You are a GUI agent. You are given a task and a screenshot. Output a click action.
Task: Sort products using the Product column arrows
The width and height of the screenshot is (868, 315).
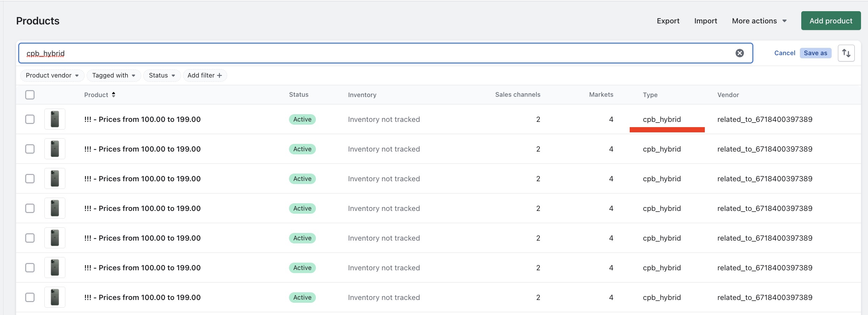[x=113, y=94]
